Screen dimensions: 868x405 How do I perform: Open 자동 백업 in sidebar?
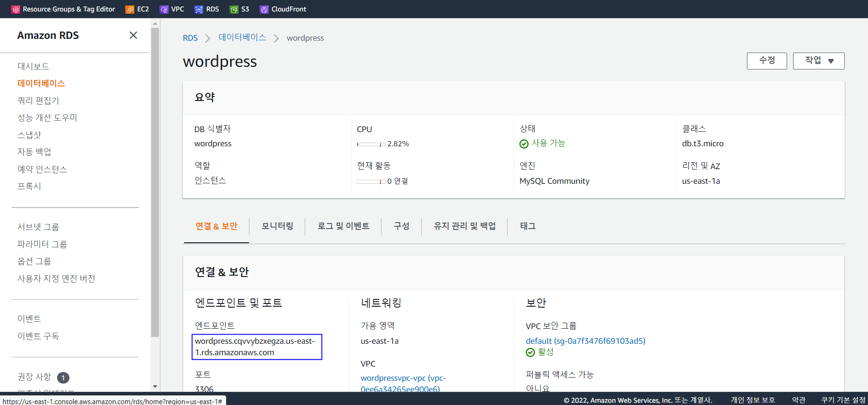(34, 152)
